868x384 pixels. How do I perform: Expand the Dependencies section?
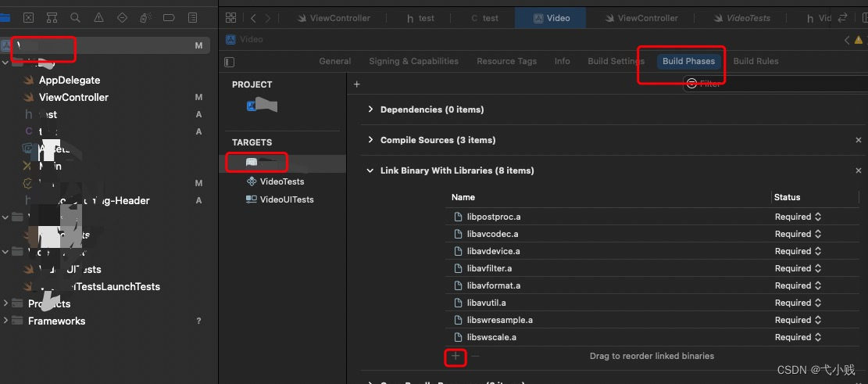(370, 109)
